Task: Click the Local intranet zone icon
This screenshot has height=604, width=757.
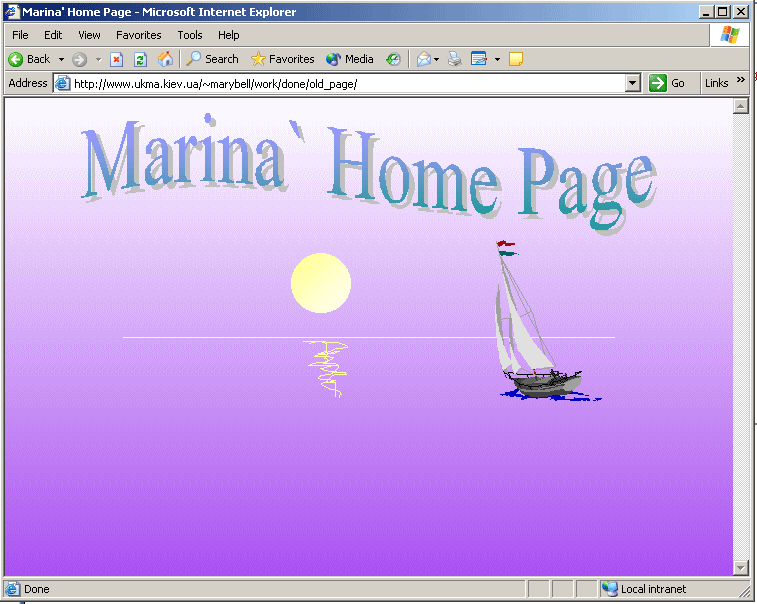Action: tap(610, 589)
